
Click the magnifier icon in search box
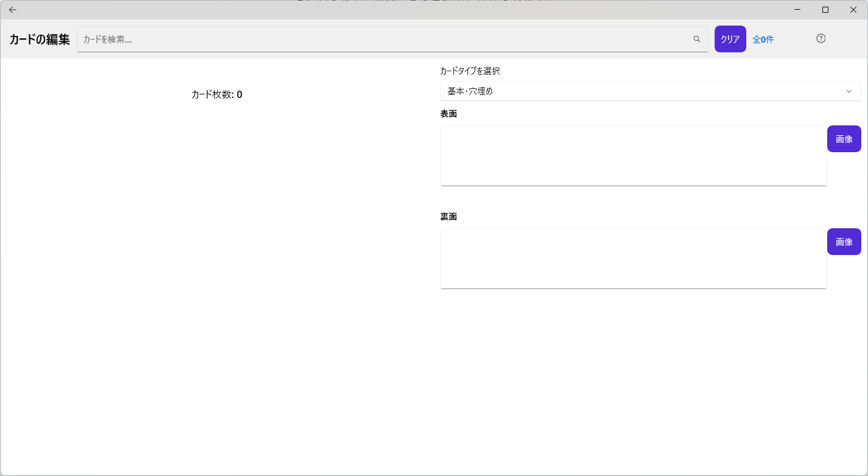(x=697, y=39)
